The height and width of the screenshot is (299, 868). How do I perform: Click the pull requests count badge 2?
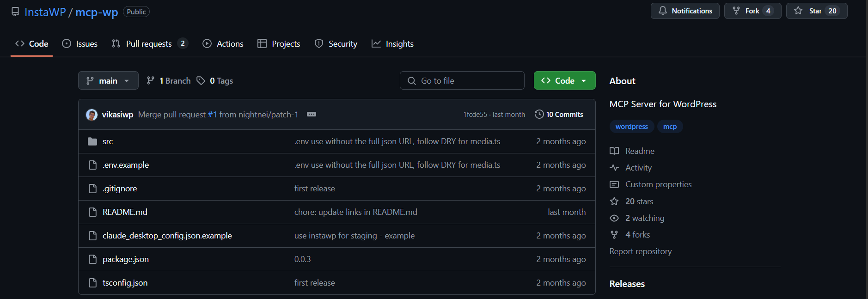coord(183,43)
